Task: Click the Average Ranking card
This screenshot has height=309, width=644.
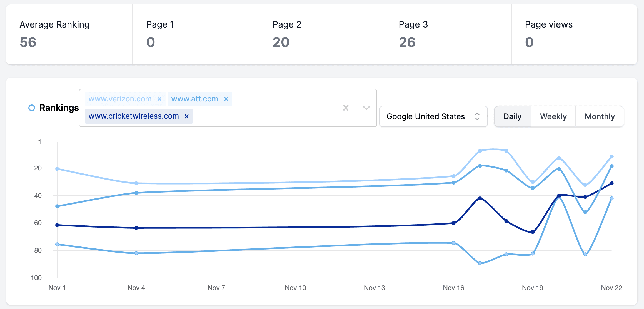Action: (69, 34)
